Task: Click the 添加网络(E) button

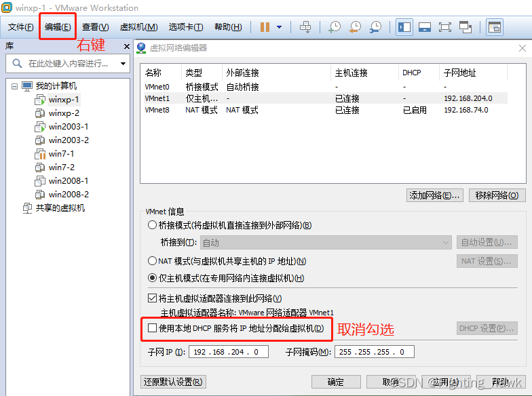Action: point(434,195)
